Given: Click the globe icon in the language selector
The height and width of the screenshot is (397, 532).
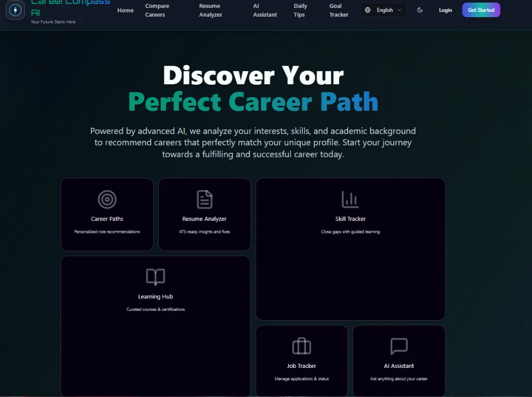Looking at the screenshot, I should (x=368, y=9).
